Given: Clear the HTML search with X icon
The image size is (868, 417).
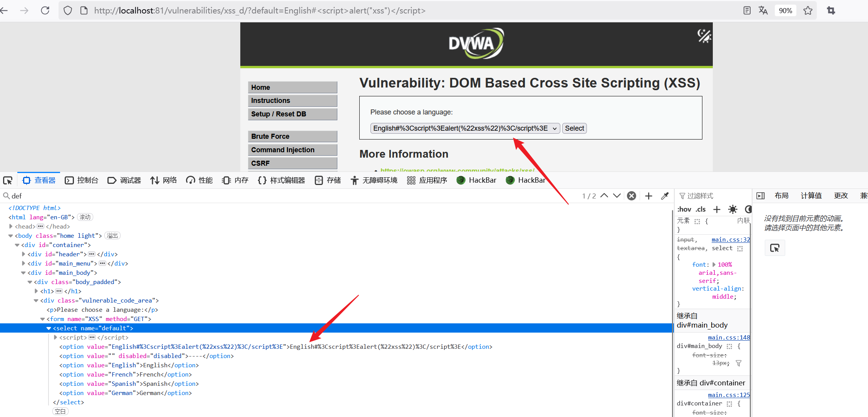Looking at the screenshot, I should [x=632, y=196].
